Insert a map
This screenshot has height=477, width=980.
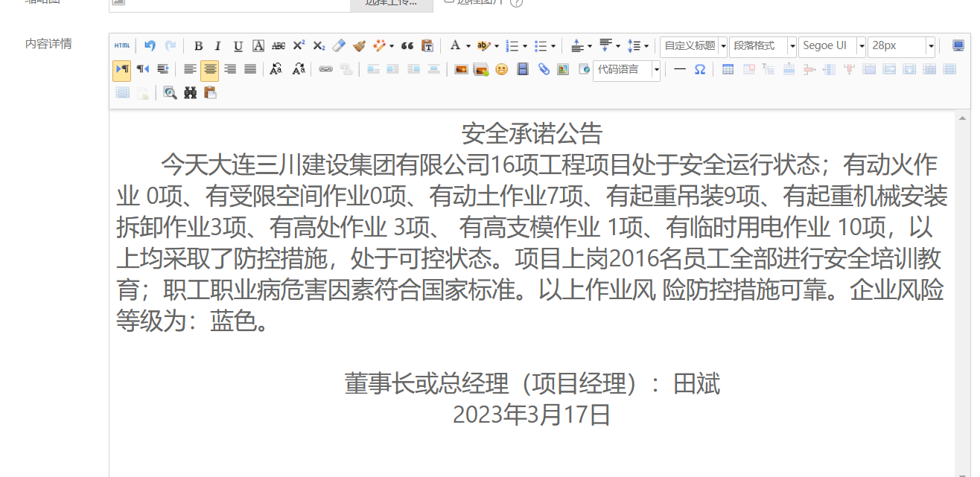coord(563,69)
